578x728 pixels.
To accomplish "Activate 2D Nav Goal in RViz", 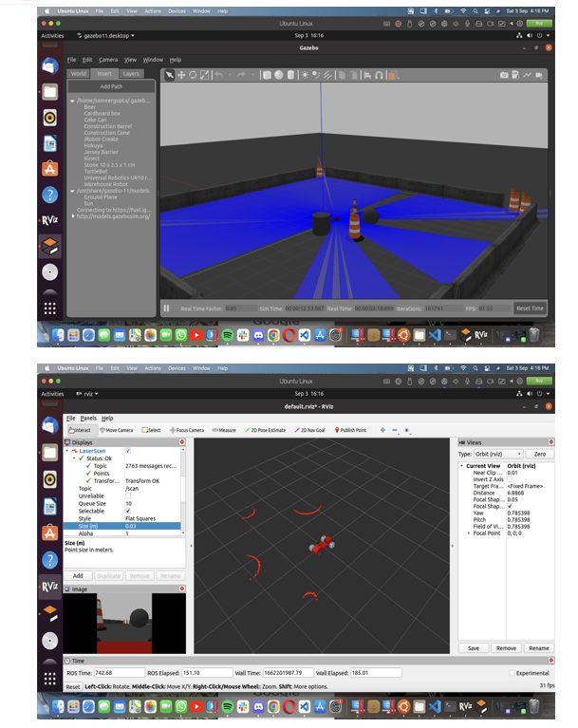I will coord(310,430).
